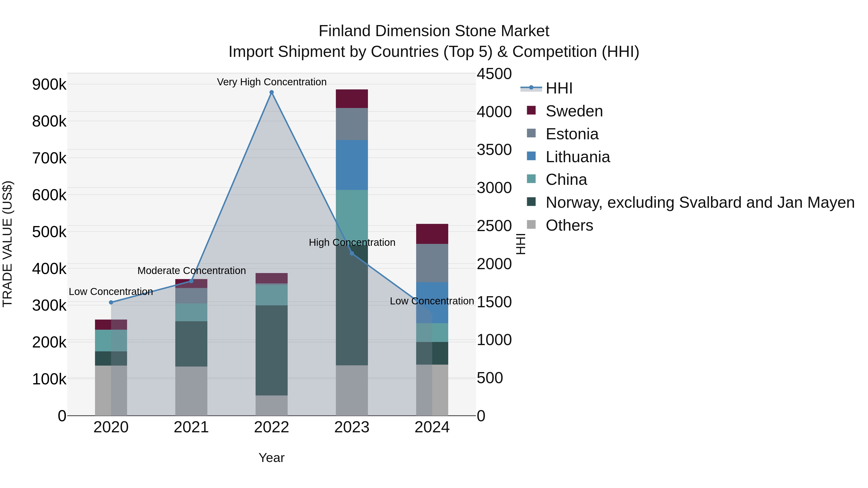Click the Finland Dimension Stone Market title
Viewport: 868px width, 488px height.
(x=434, y=31)
